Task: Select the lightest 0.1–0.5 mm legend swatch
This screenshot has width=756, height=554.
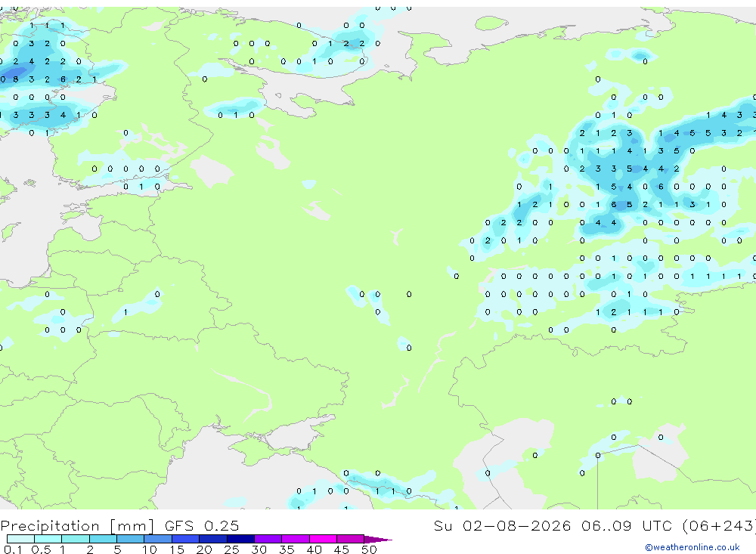Action: tap(20, 539)
